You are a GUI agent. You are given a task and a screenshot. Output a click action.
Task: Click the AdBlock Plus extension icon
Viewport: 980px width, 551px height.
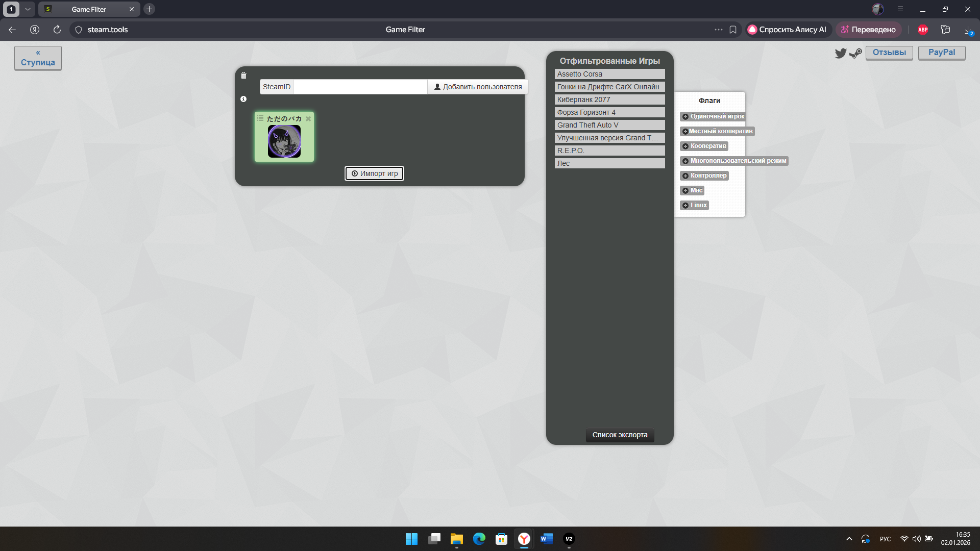point(923,30)
